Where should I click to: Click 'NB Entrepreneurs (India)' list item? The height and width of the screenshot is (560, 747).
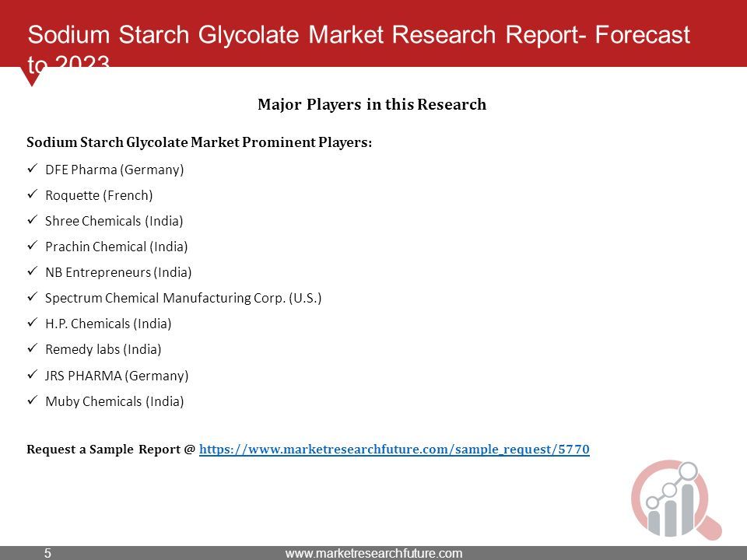click(118, 273)
